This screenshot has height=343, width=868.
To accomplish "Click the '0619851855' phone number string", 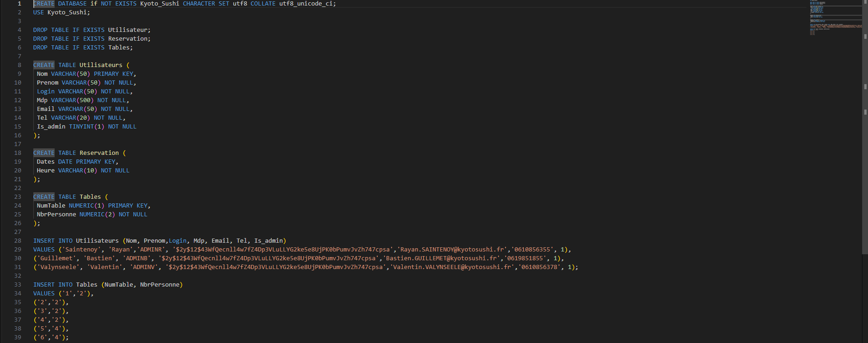I will coord(525,258).
